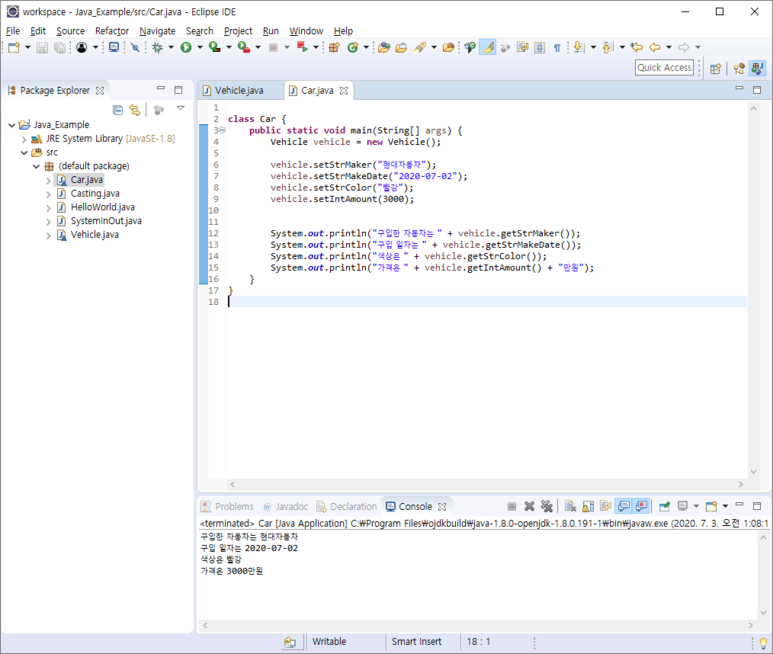
Task: Open dropdown next to Debug bug icon
Action: click(171, 47)
